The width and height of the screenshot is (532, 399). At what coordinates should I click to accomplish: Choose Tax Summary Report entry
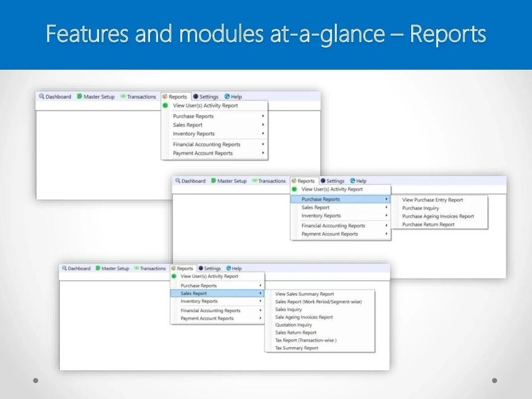coord(296,348)
